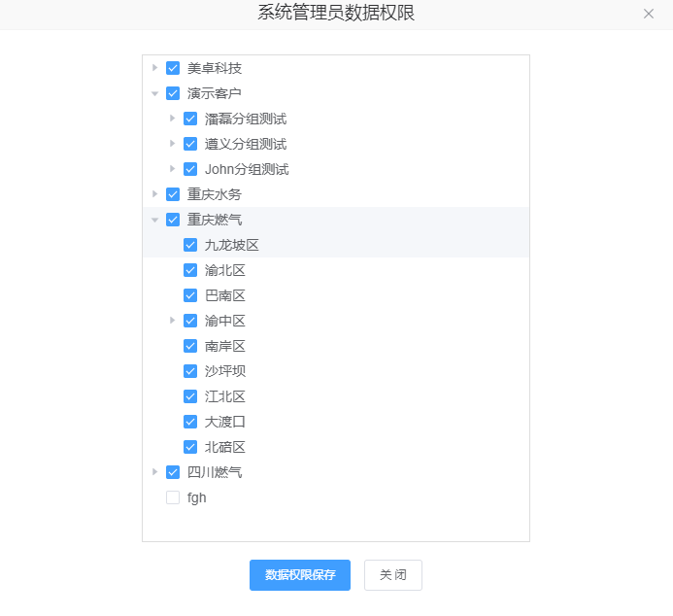
Task: Uncheck the 美卓科技 checkbox
Action: tap(173, 68)
